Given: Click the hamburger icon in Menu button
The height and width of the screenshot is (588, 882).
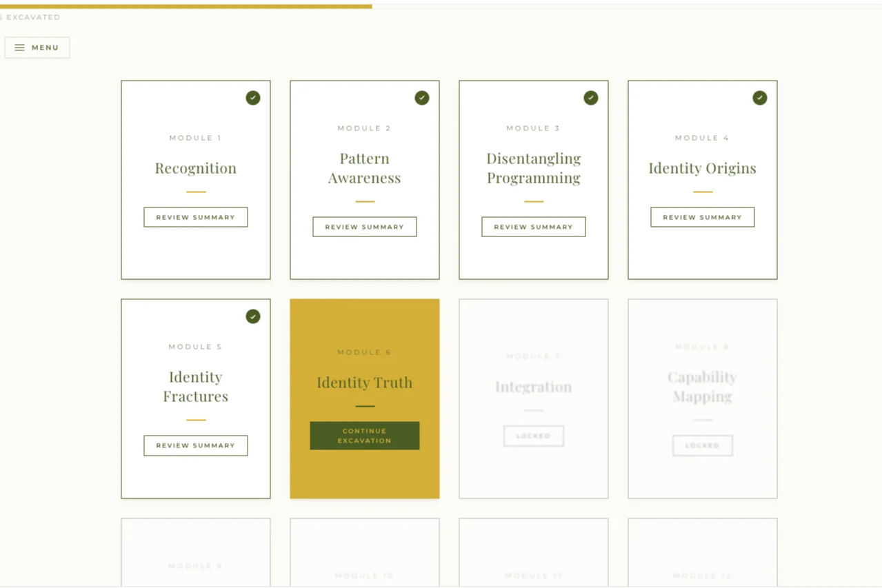Looking at the screenshot, I should [19, 48].
